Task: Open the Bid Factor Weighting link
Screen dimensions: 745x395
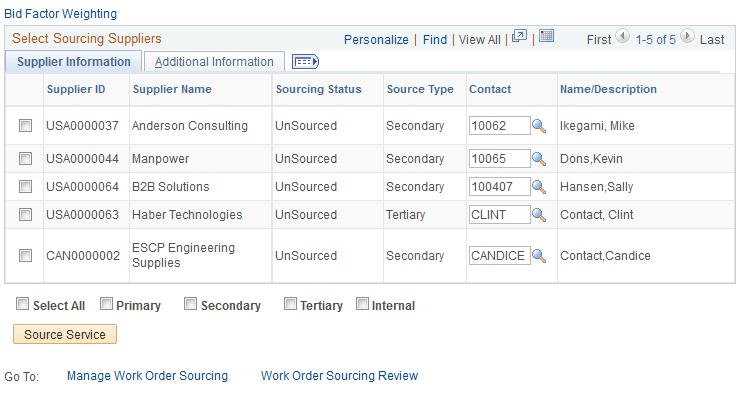Action: [60, 14]
